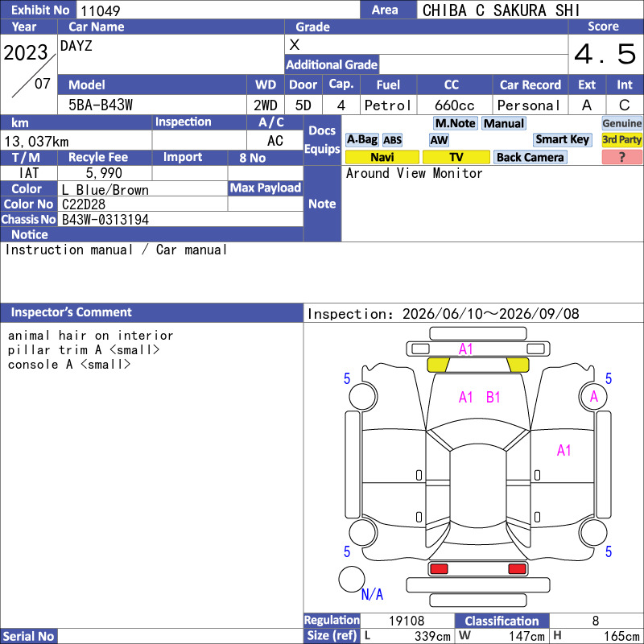This screenshot has height=644, width=644.
Task: Click the mileage value 13,037km
Action: (36, 142)
